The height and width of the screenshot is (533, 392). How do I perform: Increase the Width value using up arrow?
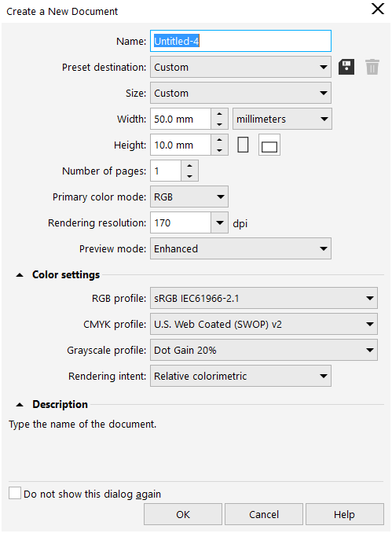click(x=219, y=114)
